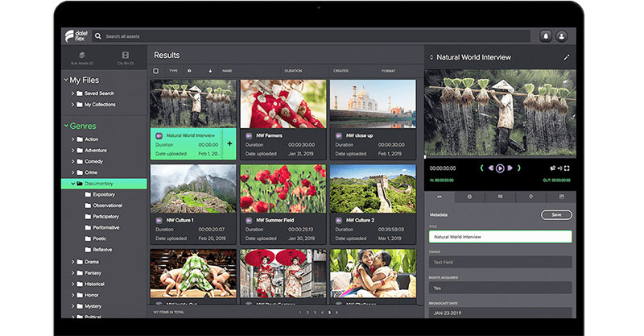Click the video type icon on NW Farmers card
The image size is (644, 336).
tap(249, 135)
